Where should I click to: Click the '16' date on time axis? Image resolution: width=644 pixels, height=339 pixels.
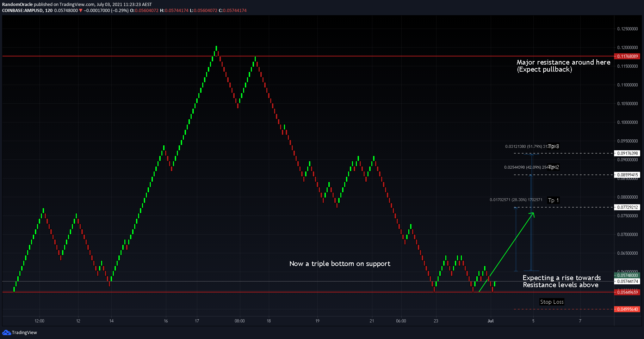click(x=166, y=321)
